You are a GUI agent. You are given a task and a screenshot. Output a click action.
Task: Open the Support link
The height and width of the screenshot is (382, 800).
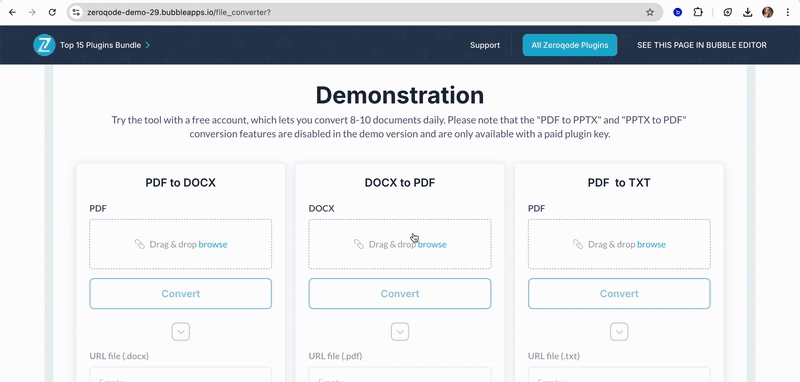coord(485,45)
